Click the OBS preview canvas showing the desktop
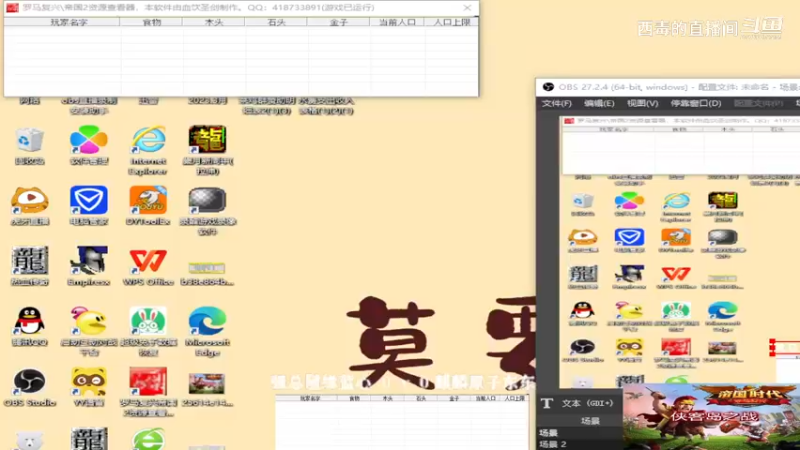The image size is (800, 450). [x=680, y=252]
